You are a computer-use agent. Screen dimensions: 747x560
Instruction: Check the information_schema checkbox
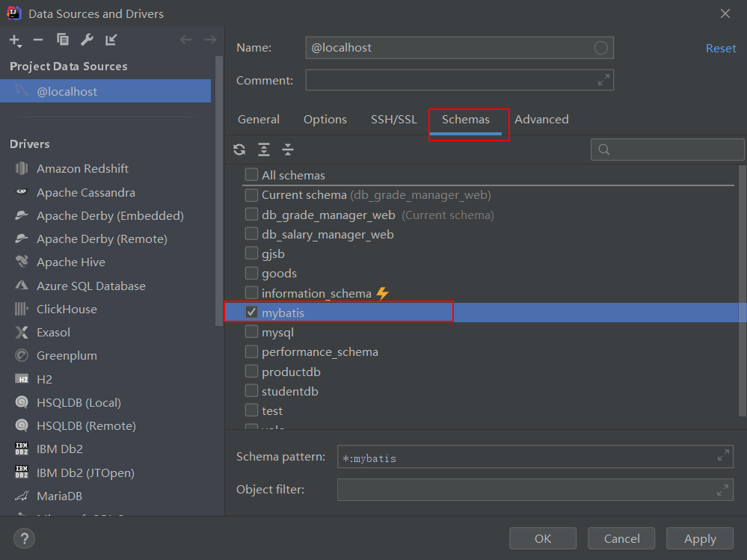click(251, 292)
